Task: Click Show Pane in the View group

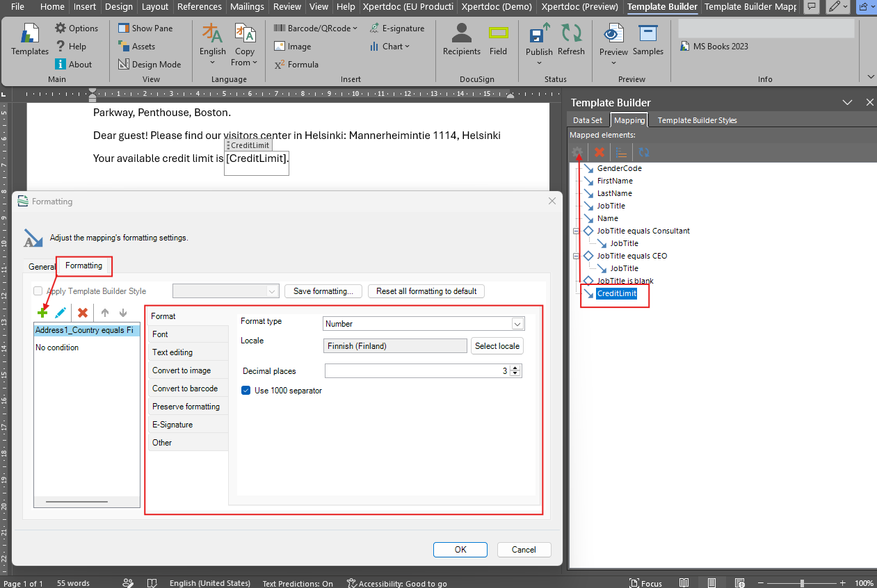Action: [x=145, y=28]
